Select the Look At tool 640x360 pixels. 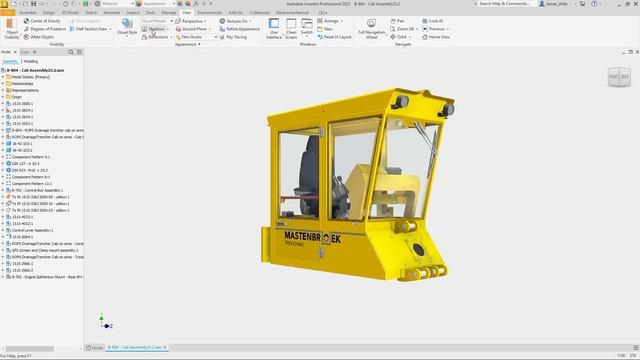433,21
